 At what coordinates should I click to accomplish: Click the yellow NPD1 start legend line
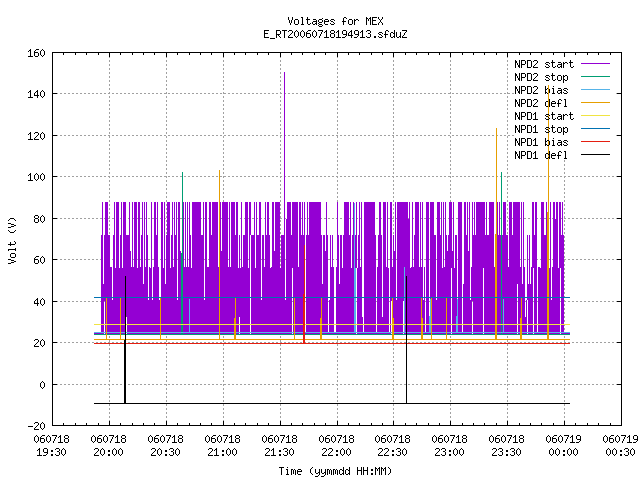coord(595,116)
